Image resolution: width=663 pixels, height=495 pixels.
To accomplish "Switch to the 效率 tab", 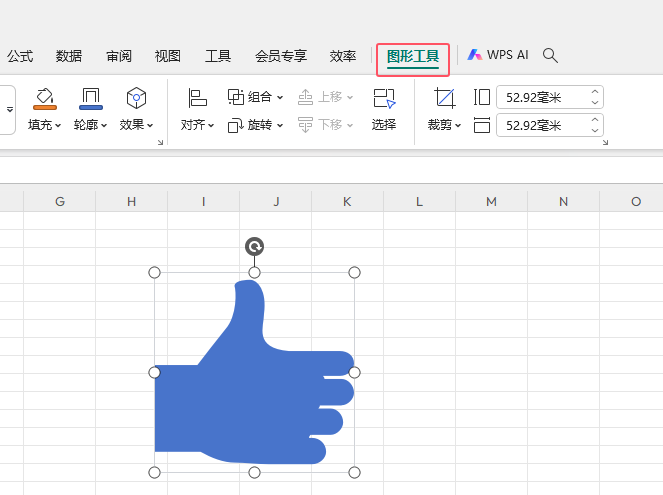I will click(342, 56).
